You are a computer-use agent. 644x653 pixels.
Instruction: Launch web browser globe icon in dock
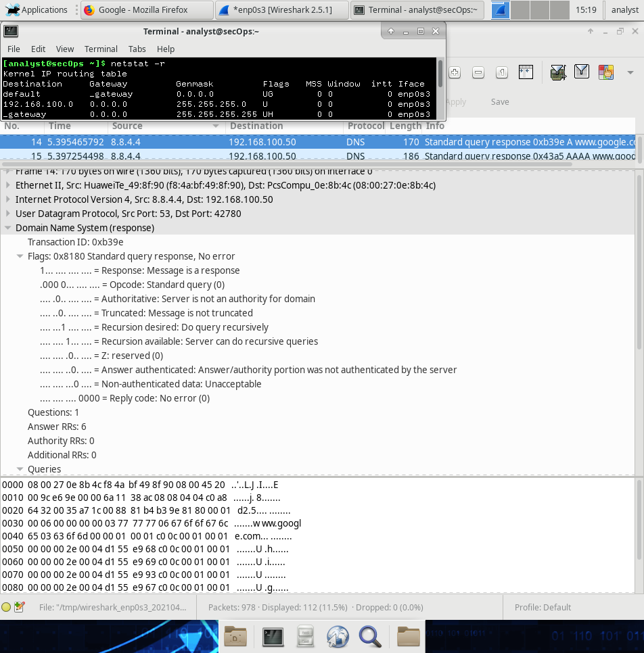tap(337, 637)
